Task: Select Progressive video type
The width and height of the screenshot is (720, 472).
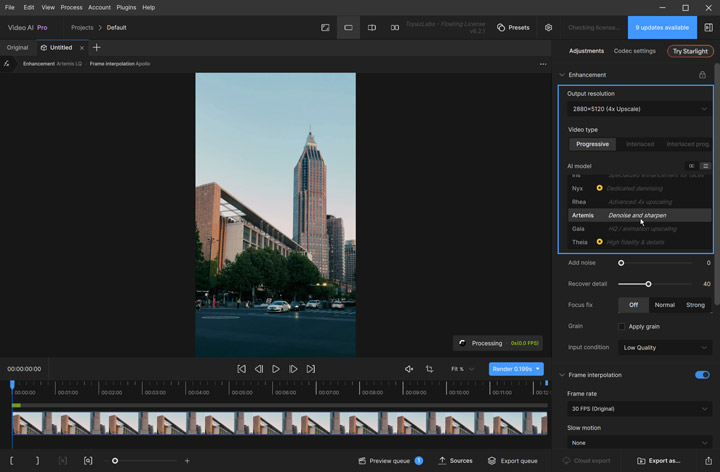Action: point(592,144)
